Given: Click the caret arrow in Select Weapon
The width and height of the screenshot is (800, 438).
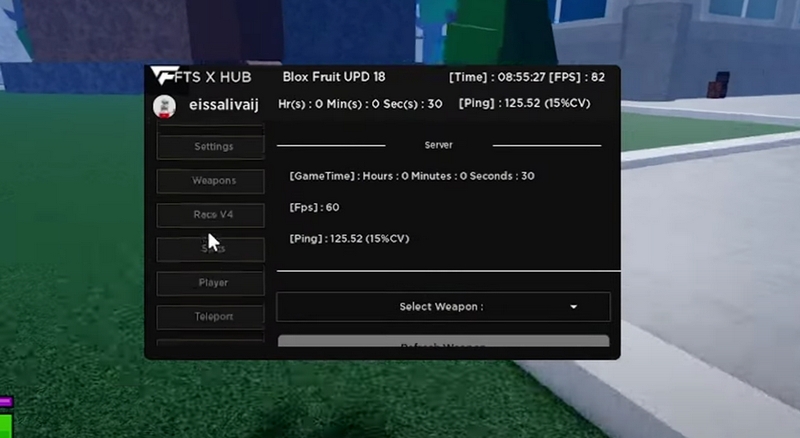Looking at the screenshot, I should click(574, 307).
